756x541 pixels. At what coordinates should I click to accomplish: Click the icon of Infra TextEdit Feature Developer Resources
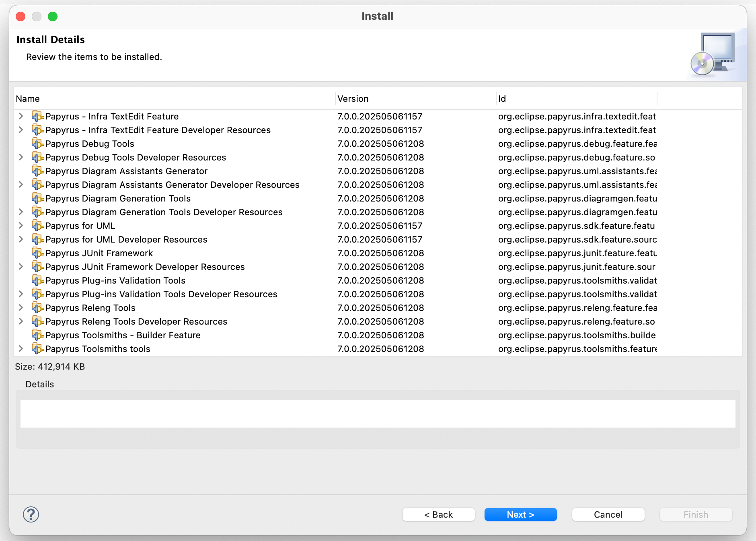pos(37,130)
